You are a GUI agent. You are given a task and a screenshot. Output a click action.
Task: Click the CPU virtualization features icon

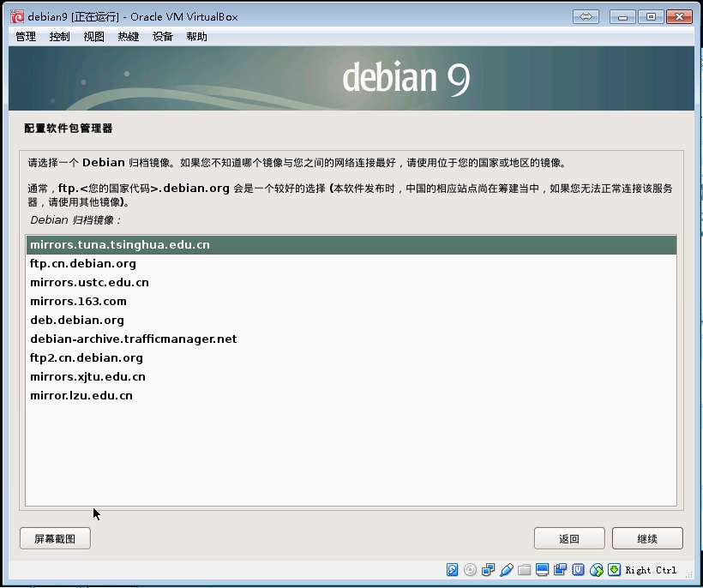coord(578,570)
